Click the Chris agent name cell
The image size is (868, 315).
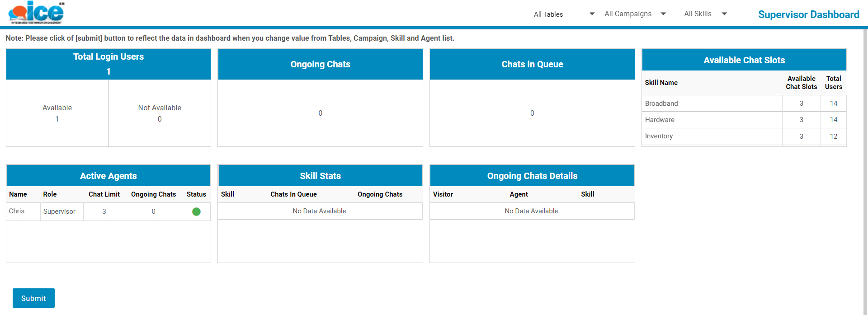pyautogui.click(x=17, y=211)
